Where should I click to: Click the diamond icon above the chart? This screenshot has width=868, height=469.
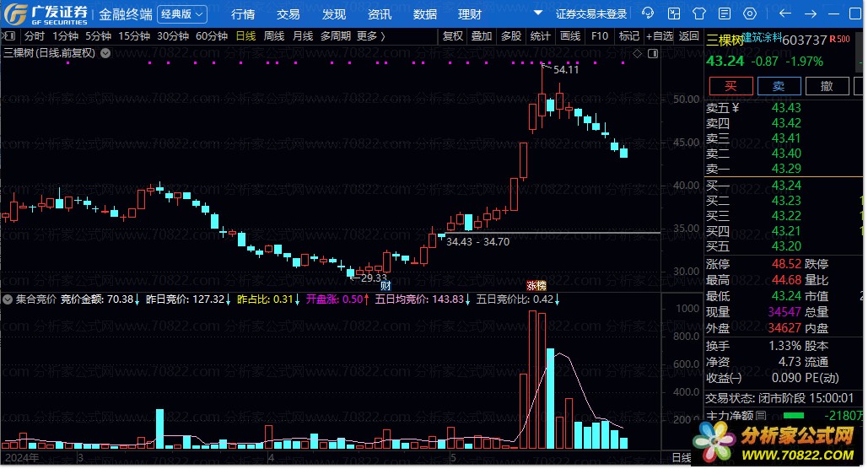pos(637,54)
